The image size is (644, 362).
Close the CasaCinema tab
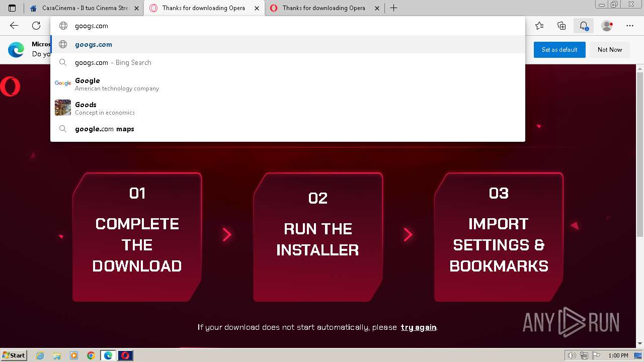click(136, 8)
